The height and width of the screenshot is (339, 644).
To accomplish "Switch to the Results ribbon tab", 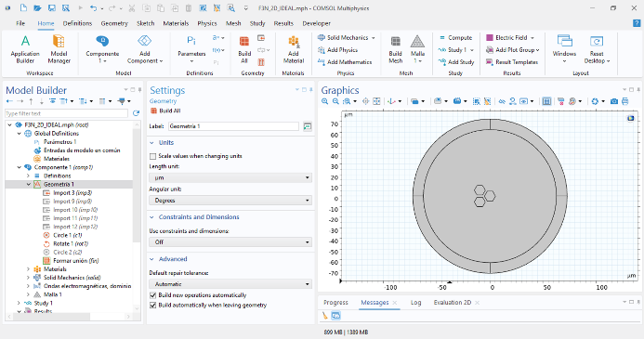I will click(x=283, y=23).
